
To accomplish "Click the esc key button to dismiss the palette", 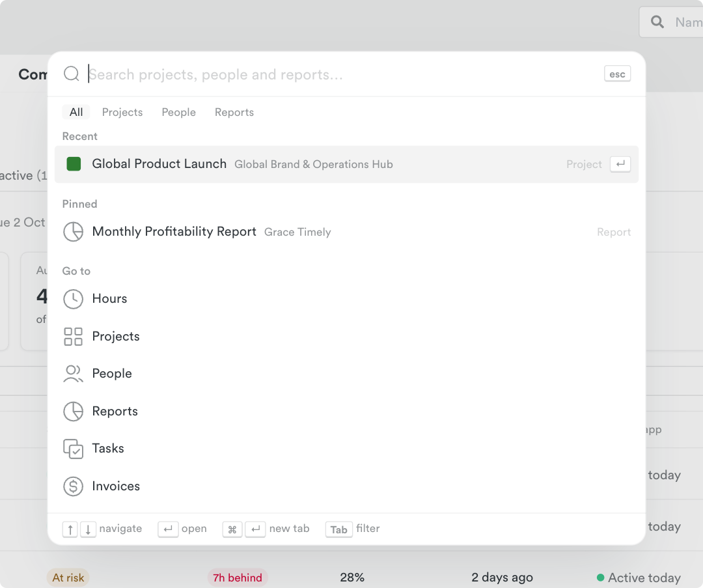I will (x=617, y=74).
